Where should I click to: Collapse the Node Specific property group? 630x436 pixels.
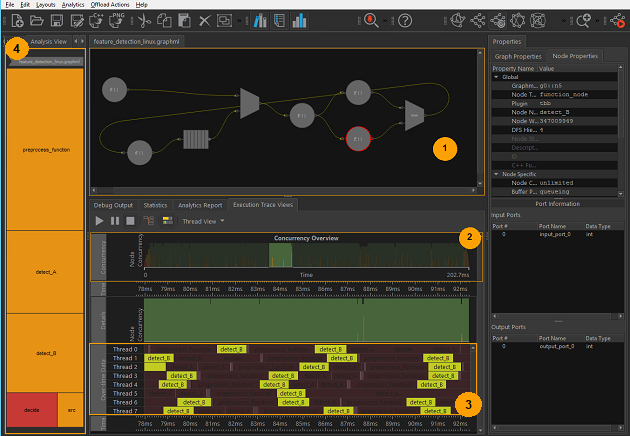496,174
